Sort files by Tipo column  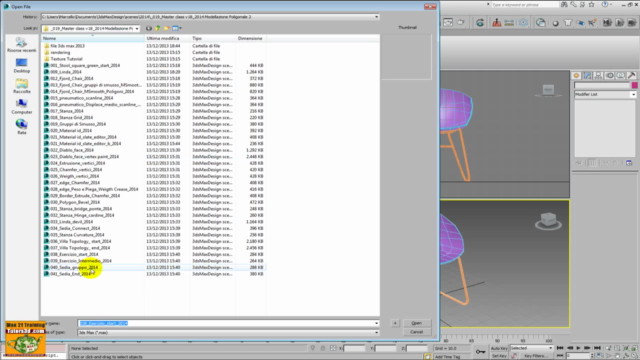pos(213,38)
